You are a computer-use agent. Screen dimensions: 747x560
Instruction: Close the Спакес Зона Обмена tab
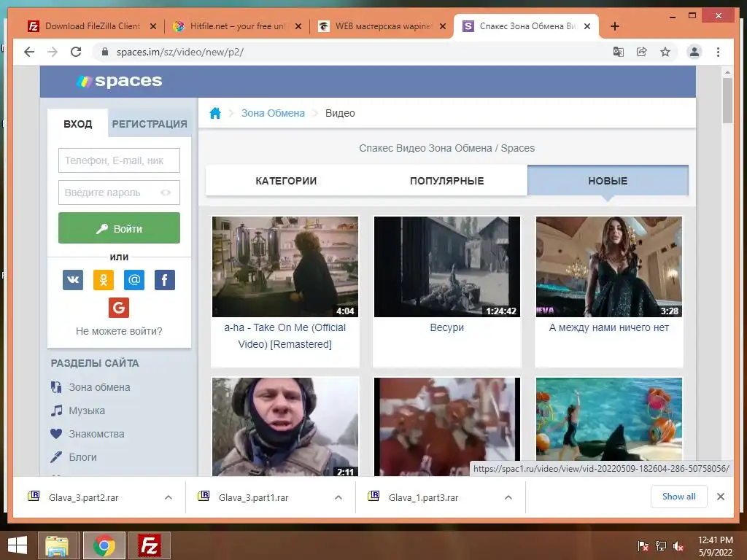pyautogui.click(x=587, y=26)
